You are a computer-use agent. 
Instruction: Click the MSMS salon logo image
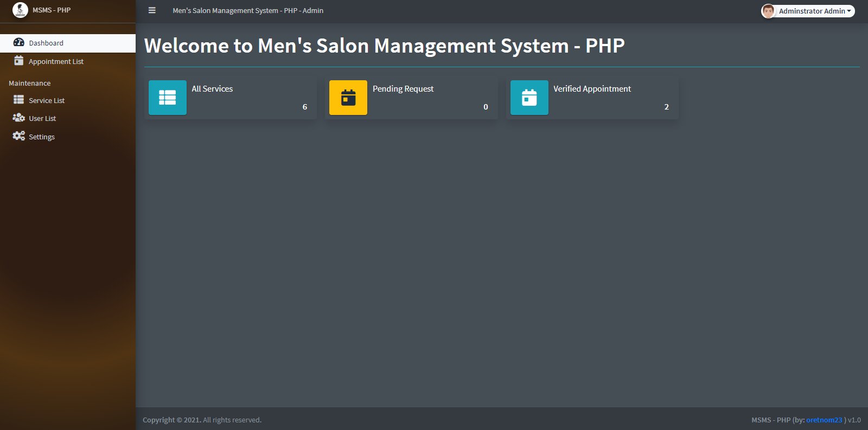(20, 10)
